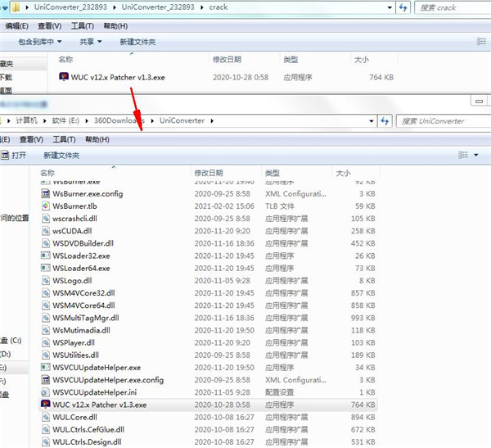Open address history dropdown in UniConverter window

372,120
